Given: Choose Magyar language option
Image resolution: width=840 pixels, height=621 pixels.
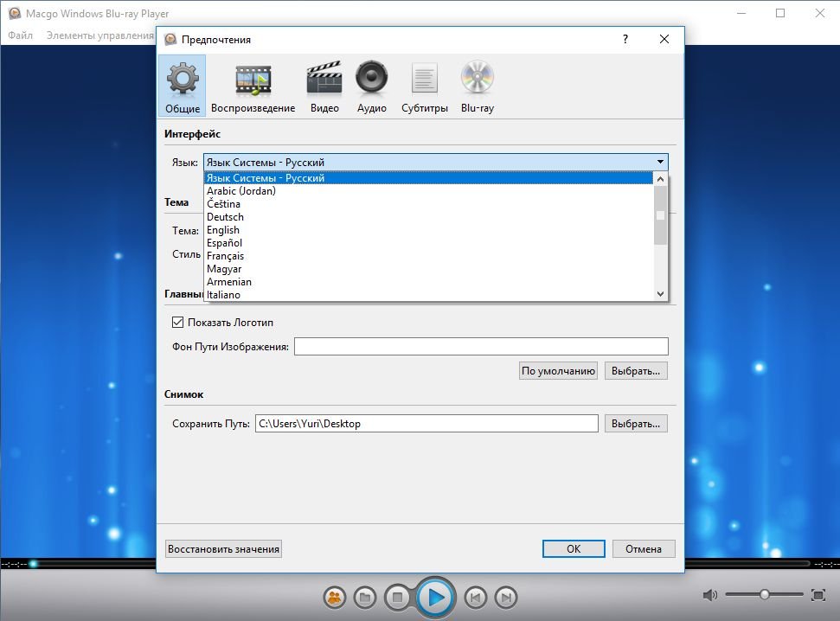Looking at the screenshot, I should point(428,269).
